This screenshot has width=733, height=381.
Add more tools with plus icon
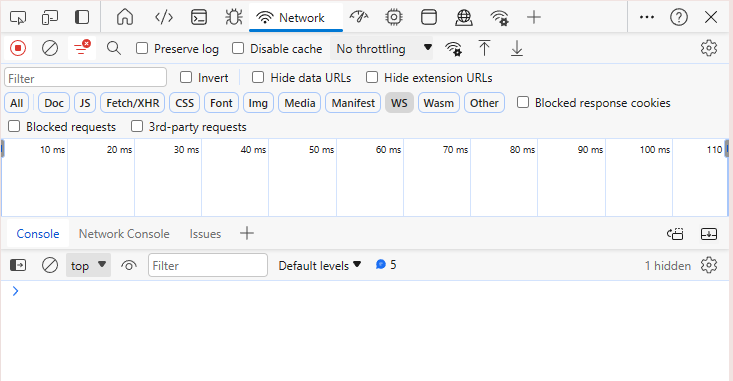[x=533, y=18]
